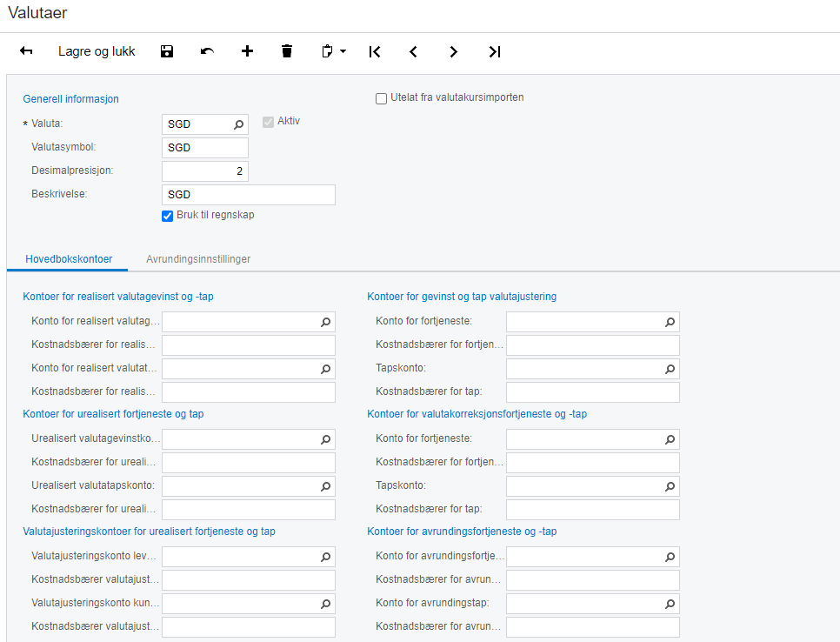Click the Valutaer page title
840x642 pixels.
coord(37,13)
